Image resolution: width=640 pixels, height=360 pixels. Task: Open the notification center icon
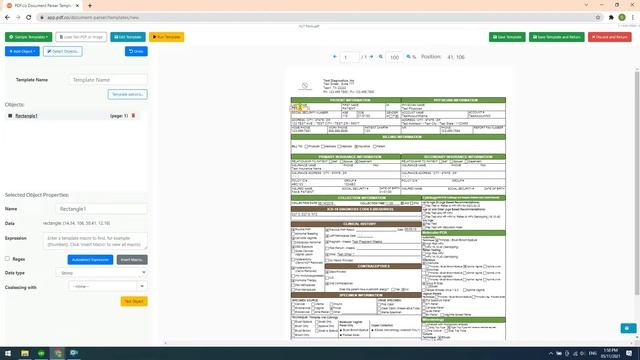(629, 353)
